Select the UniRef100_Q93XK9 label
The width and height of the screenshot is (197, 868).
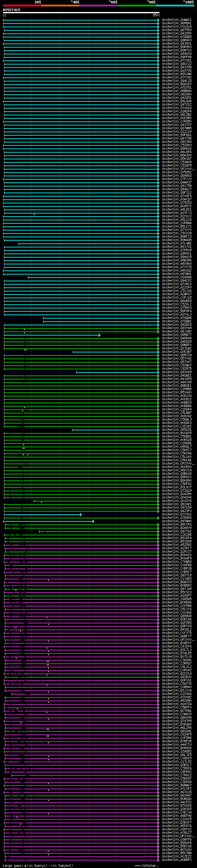point(176,372)
